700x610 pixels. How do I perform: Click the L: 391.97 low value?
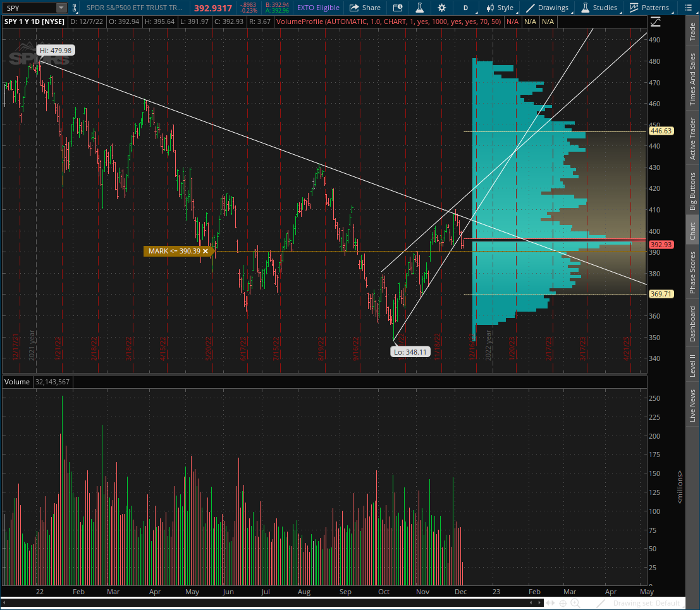coord(195,21)
